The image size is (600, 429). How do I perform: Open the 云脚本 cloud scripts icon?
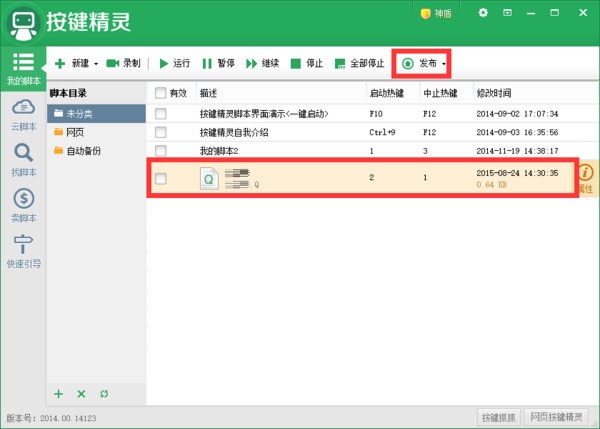[22, 113]
